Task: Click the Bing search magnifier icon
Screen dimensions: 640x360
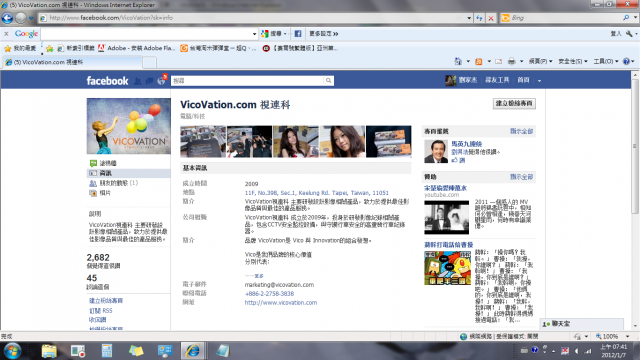Action: [626, 18]
